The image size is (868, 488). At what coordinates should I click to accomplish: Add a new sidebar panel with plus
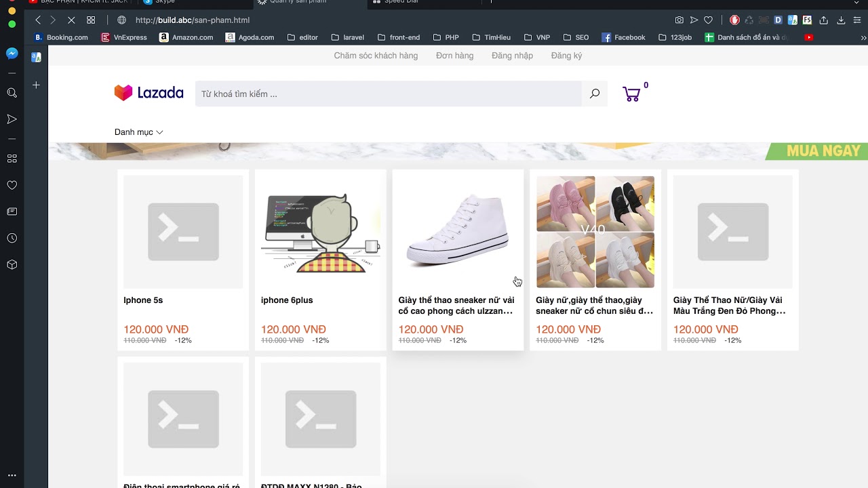point(37,85)
